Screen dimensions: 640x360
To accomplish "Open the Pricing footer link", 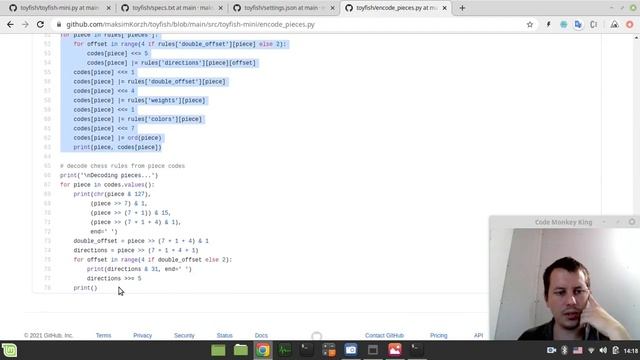I will coord(439,336).
